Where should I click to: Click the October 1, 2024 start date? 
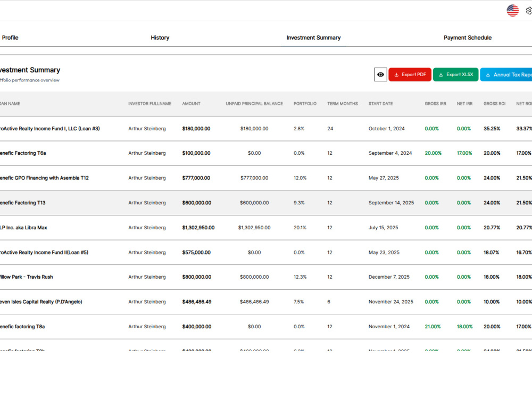tap(386, 129)
